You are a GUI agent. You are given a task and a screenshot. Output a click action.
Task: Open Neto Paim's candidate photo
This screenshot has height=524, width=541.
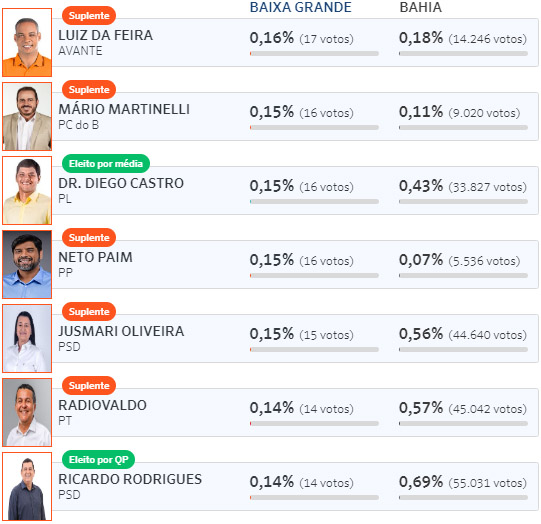(x=27, y=265)
